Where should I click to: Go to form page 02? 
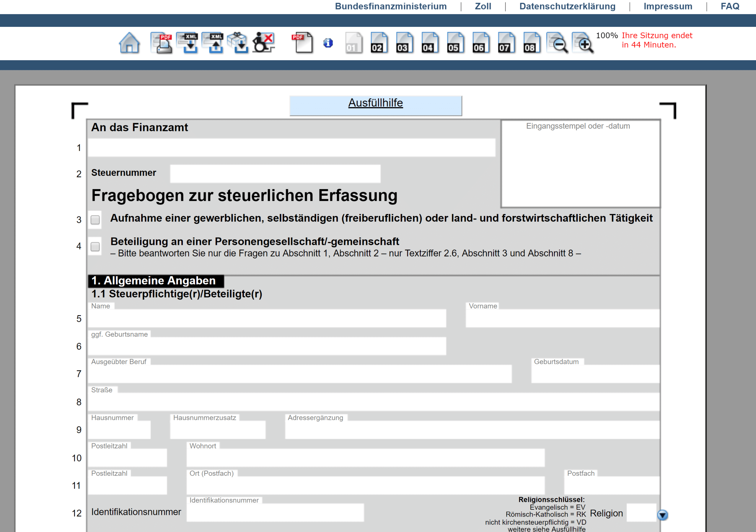click(x=379, y=43)
